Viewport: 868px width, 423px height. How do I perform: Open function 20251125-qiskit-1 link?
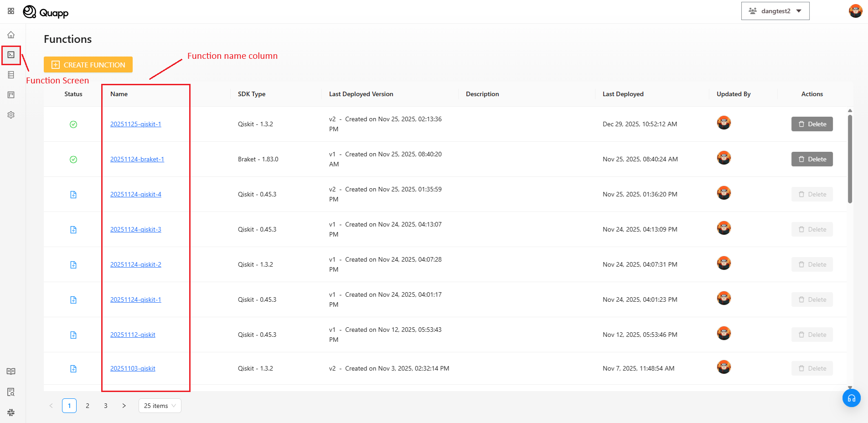click(135, 124)
